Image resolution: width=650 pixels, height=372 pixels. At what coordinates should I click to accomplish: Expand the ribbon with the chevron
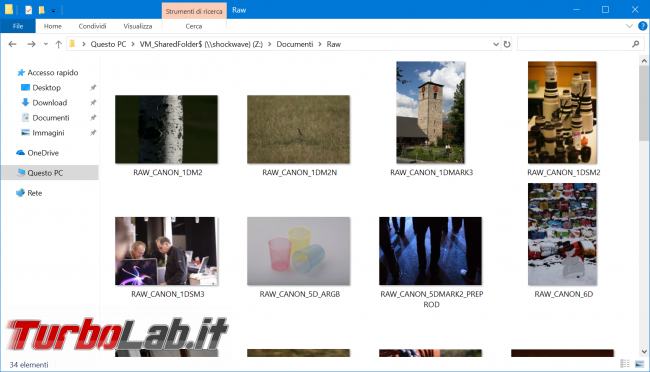click(629, 26)
